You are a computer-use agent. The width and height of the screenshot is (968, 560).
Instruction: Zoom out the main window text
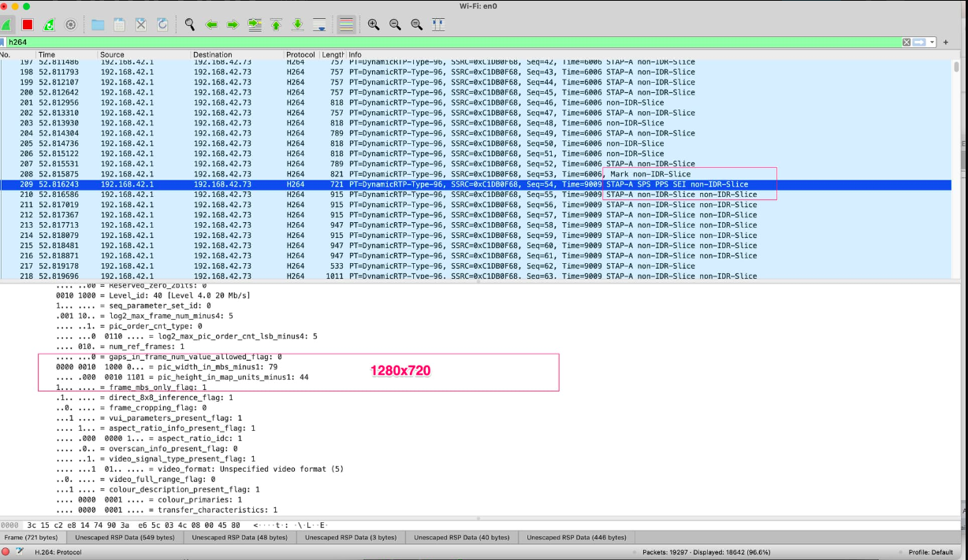(395, 24)
